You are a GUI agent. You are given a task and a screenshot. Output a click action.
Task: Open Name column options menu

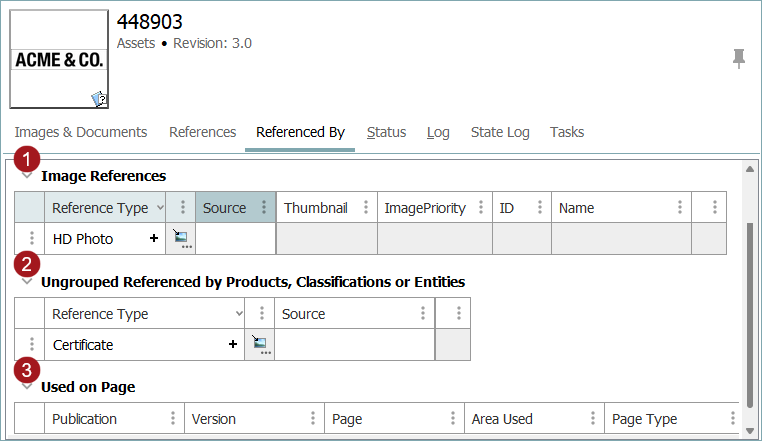[680, 208]
